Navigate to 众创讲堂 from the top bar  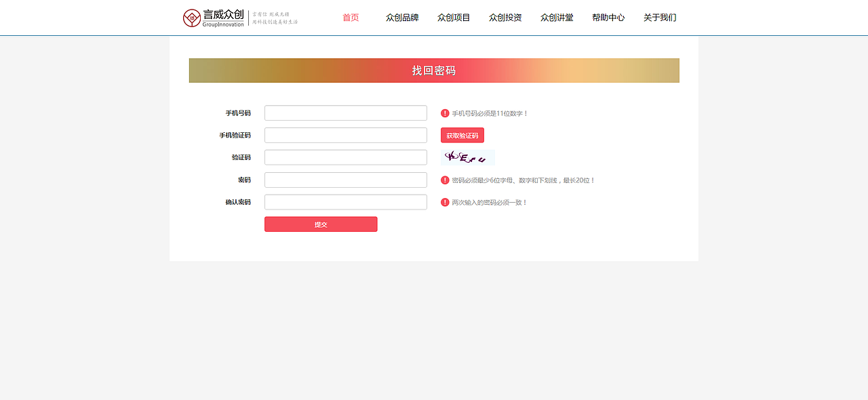(556, 17)
